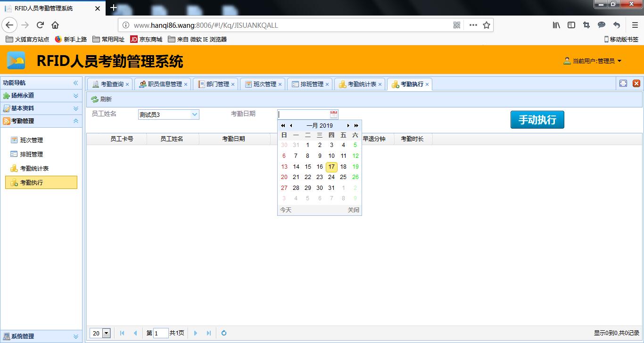Switch to the 部门管理 tab
Viewport: 644px width, 343px height.
pyautogui.click(x=217, y=84)
